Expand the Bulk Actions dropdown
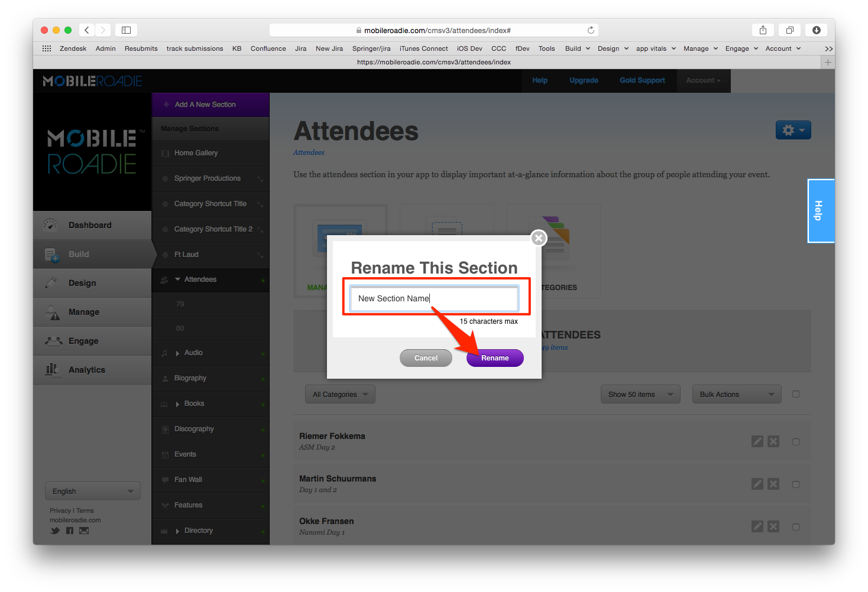 click(x=736, y=395)
